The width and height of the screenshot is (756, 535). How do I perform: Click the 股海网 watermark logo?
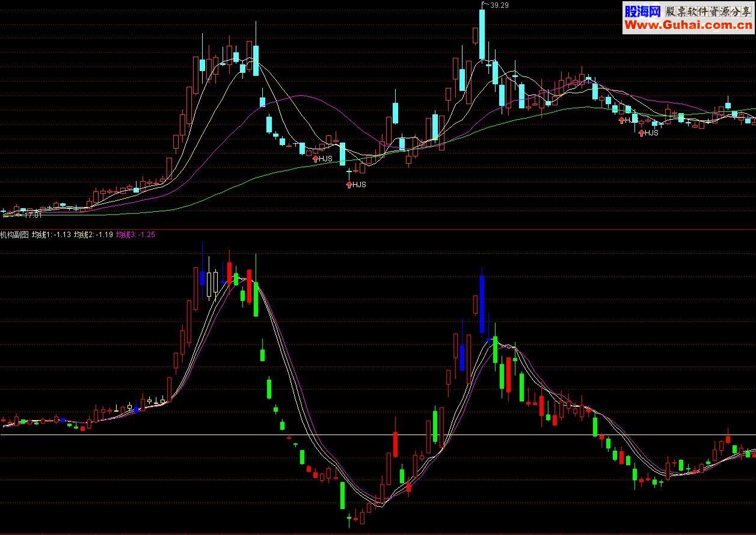click(642, 11)
